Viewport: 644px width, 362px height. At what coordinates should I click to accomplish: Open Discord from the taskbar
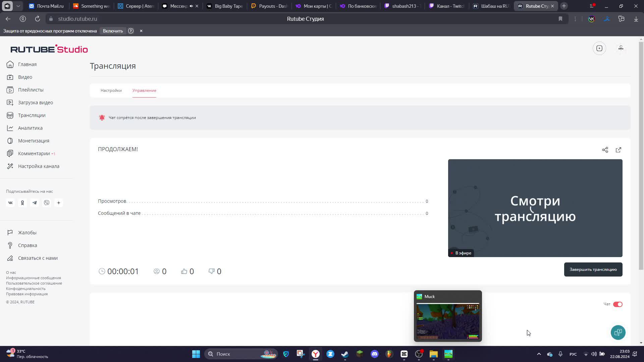pyautogui.click(x=375, y=354)
